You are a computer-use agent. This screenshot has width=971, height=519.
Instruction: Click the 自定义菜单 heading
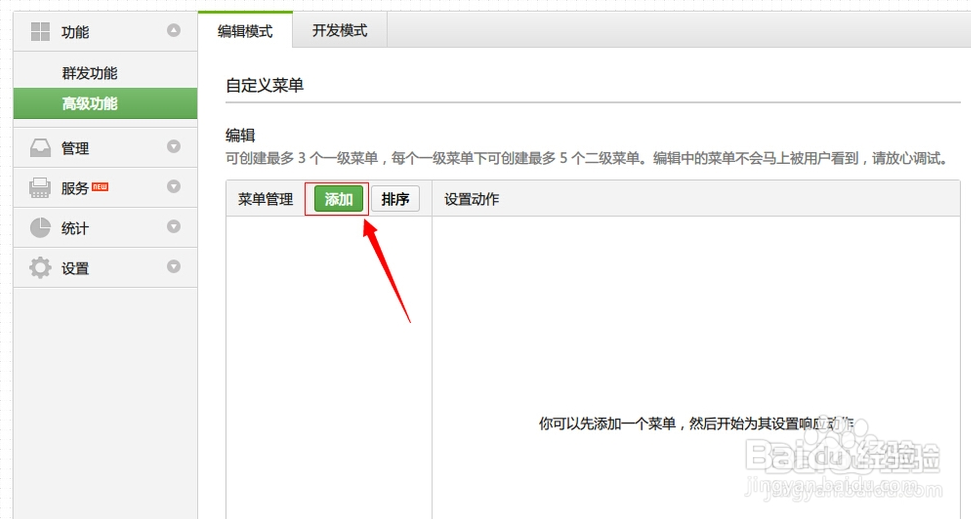pos(264,85)
